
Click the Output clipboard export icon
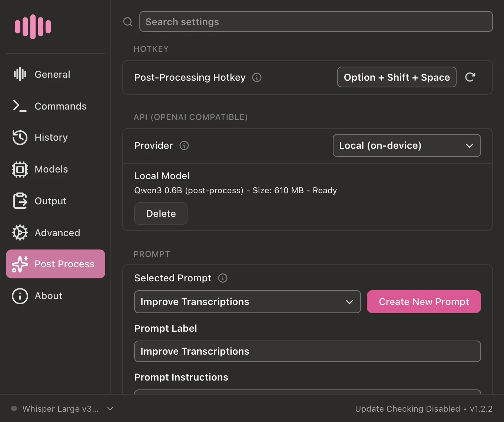pyautogui.click(x=20, y=201)
